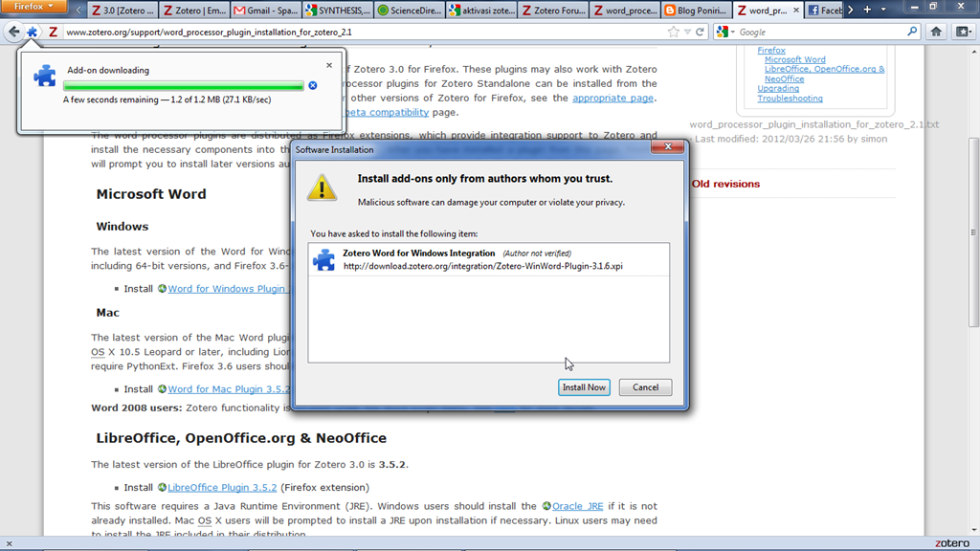Switch to the ScienceDire... tab
Viewport: 980px width, 551px height.
click(x=410, y=11)
